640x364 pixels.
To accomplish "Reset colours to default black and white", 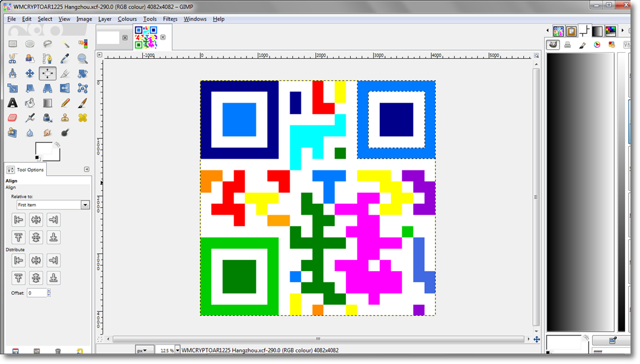I will pyautogui.click(x=37, y=158).
